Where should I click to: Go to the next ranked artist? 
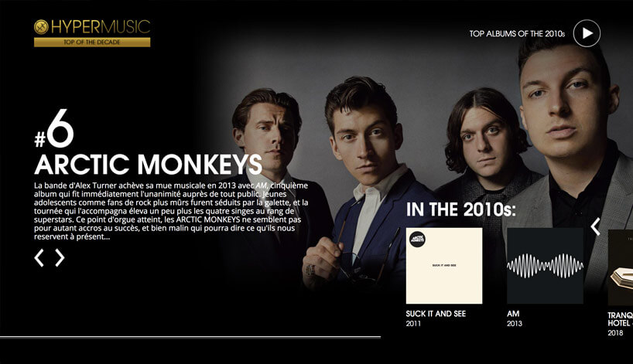(x=60, y=257)
